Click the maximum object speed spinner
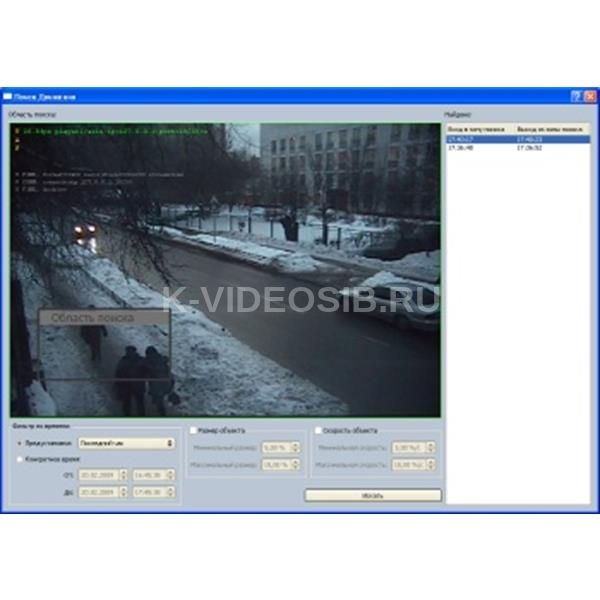The height and width of the screenshot is (600, 600). coord(413,465)
